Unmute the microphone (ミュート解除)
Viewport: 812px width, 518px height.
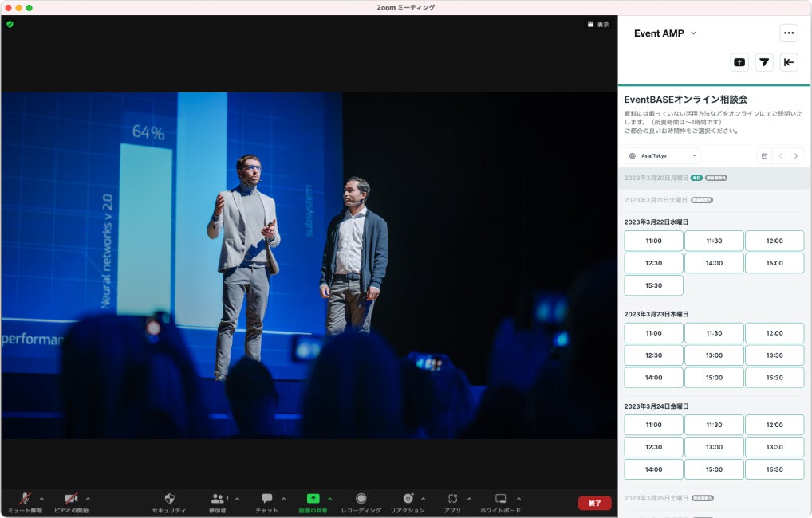pos(26,499)
